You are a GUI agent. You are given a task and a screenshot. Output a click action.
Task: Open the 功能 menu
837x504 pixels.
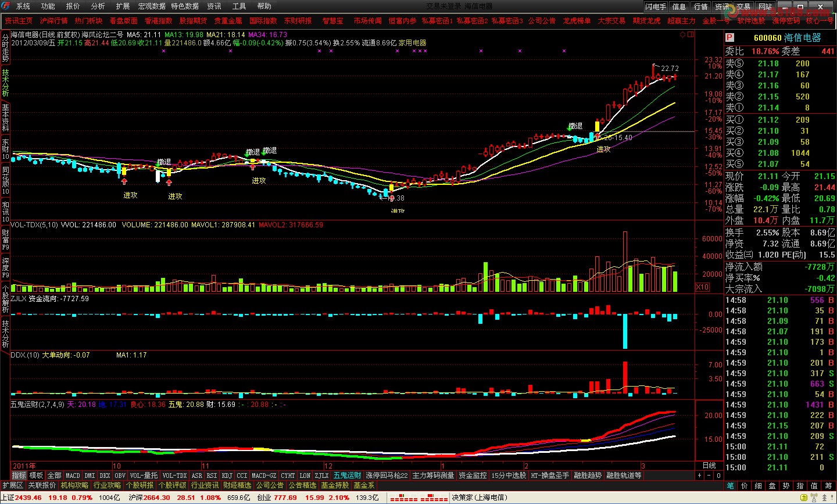point(48,6)
